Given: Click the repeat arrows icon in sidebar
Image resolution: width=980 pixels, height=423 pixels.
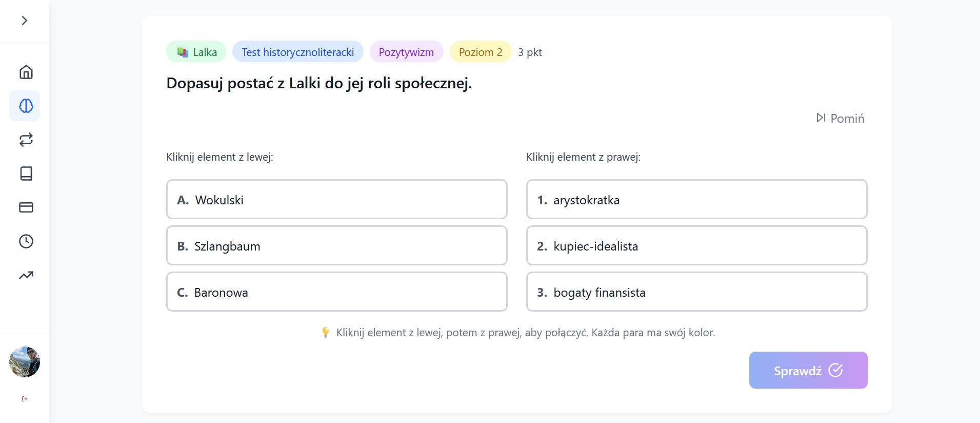Looking at the screenshot, I should pos(26,140).
